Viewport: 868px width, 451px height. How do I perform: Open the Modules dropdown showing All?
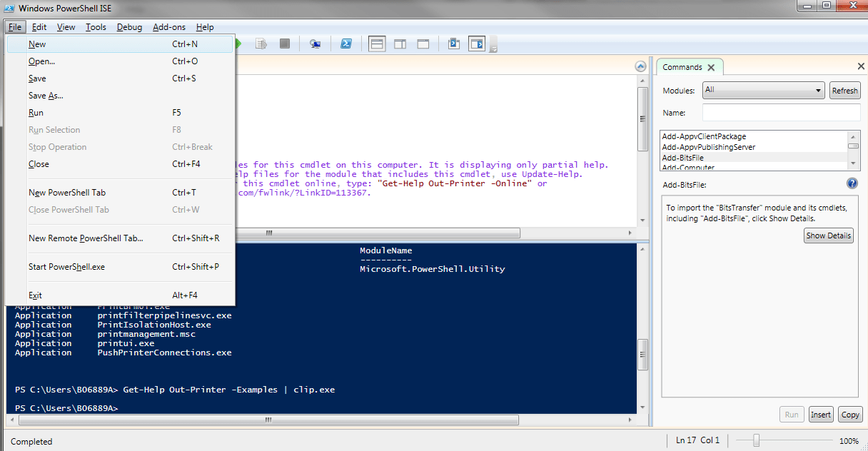click(x=764, y=91)
